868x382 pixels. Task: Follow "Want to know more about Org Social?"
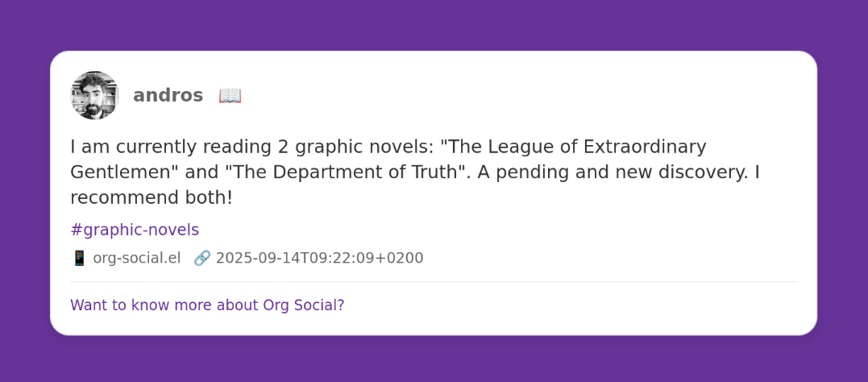point(207,305)
